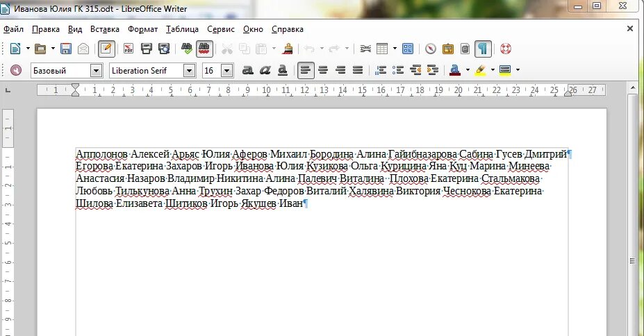Insert a hyperlink using the chain icon
644x336 pixels.
coord(365,49)
